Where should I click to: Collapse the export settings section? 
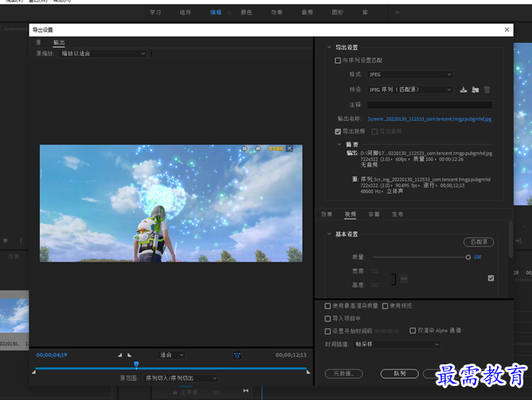tap(329, 47)
